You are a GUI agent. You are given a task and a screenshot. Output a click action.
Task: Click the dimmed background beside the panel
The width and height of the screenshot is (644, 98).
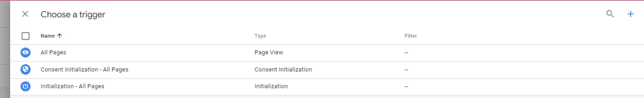pos(5,49)
